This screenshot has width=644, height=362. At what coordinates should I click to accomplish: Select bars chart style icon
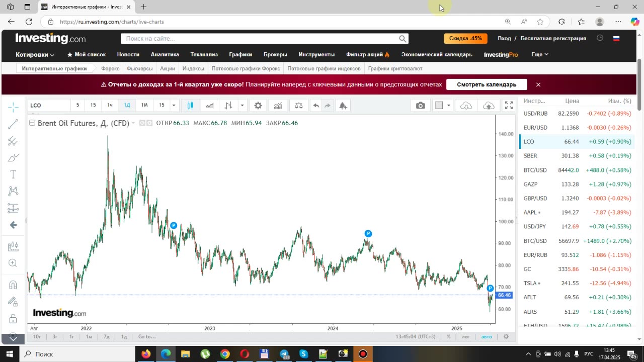[228, 105]
